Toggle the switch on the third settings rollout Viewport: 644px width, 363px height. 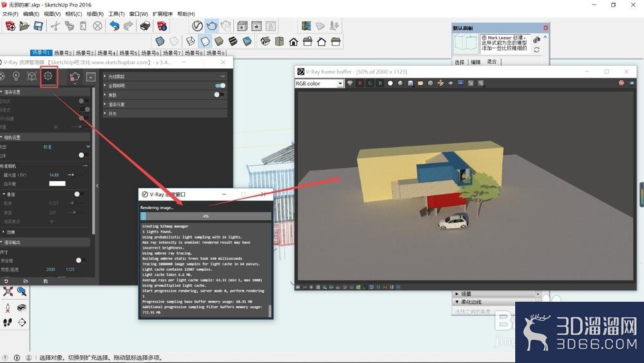click(x=219, y=95)
